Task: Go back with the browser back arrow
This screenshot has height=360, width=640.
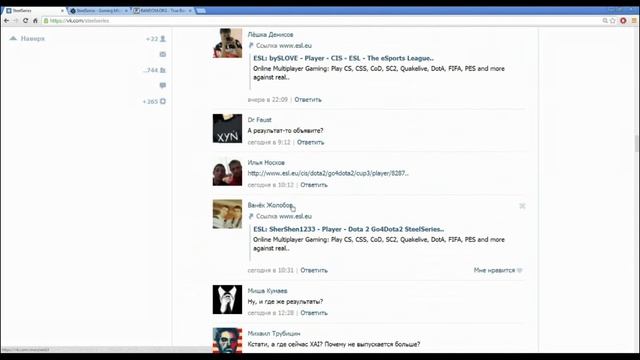Action: (x=6, y=20)
